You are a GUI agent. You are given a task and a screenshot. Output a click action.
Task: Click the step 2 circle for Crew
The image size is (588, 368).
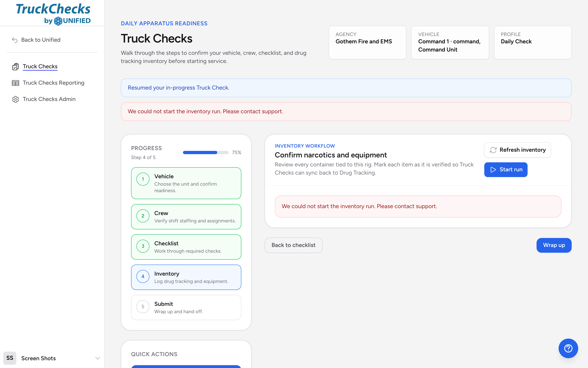click(143, 216)
